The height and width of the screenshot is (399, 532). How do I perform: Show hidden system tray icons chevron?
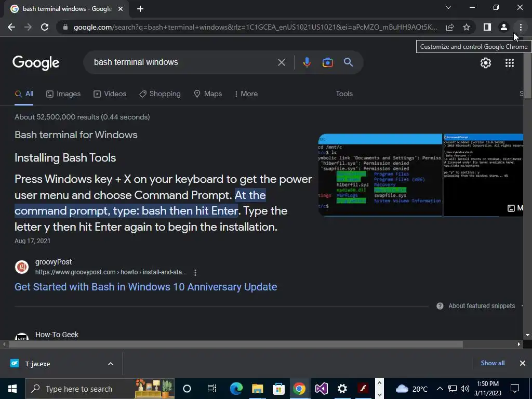tap(440, 389)
